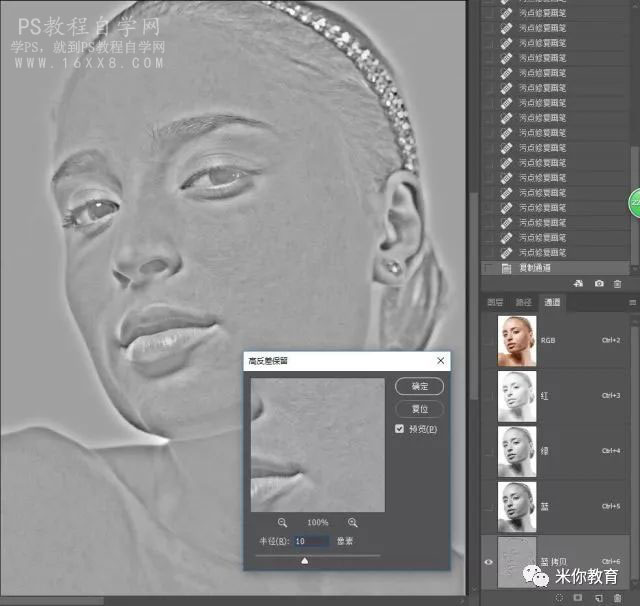Select the 蓝 channel thumbnail
The height and width of the screenshot is (606, 640).
[x=517, y=506]
